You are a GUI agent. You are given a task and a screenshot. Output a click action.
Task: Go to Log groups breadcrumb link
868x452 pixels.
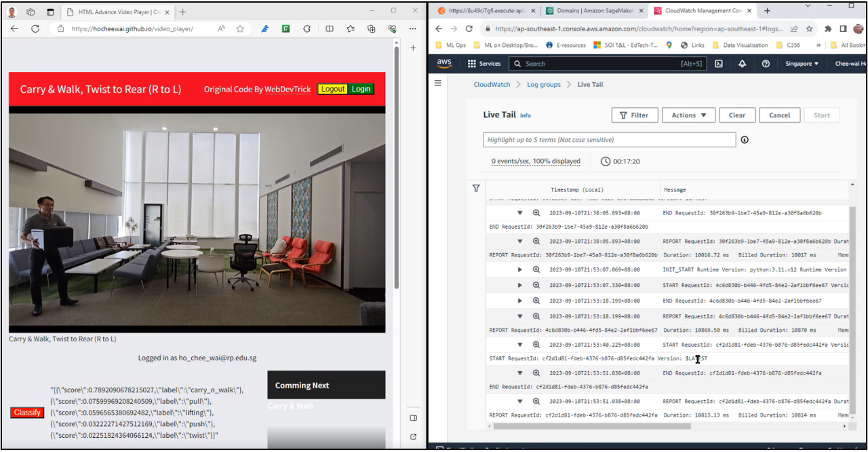pyautogui.click(x=544, y=84)
